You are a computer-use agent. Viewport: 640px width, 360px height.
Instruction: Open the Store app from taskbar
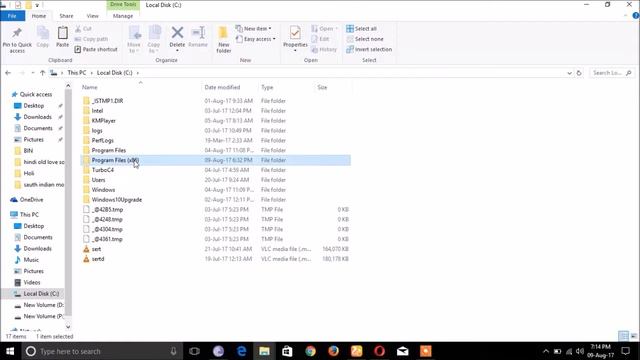coord(287,351)
